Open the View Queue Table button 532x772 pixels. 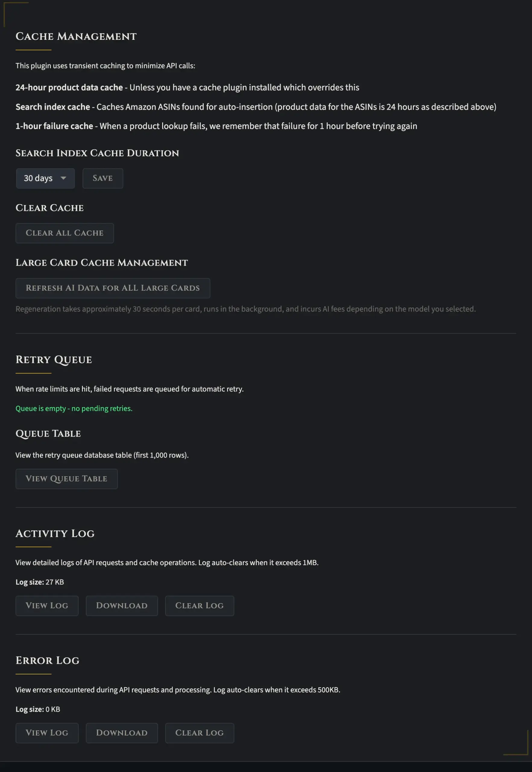pos(66,479)
